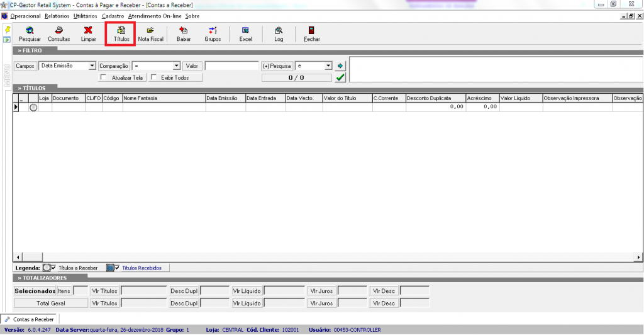Click the Pesquisar toolbar icon

click(30, 30)
